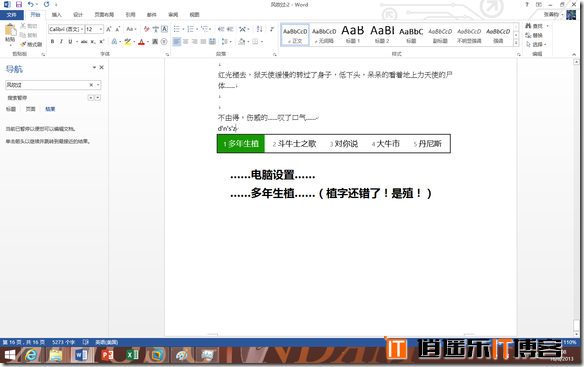Launch Excel from the taskbar

coord(132,355)
